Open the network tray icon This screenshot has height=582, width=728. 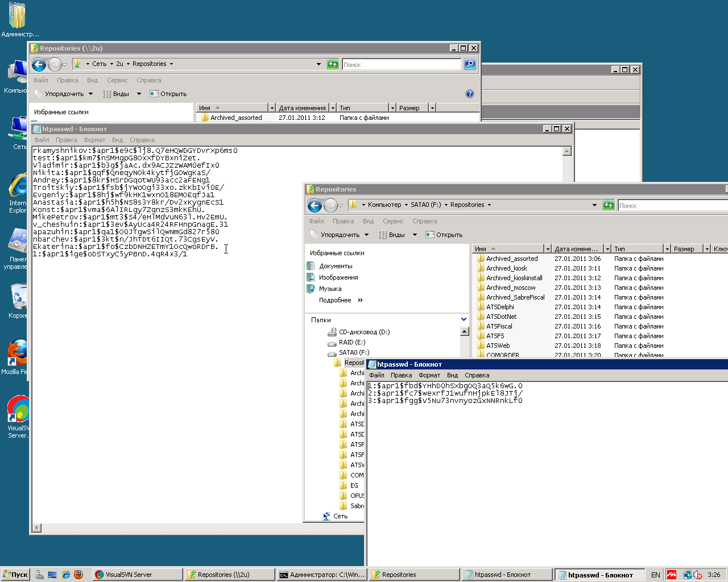[687, 575]
